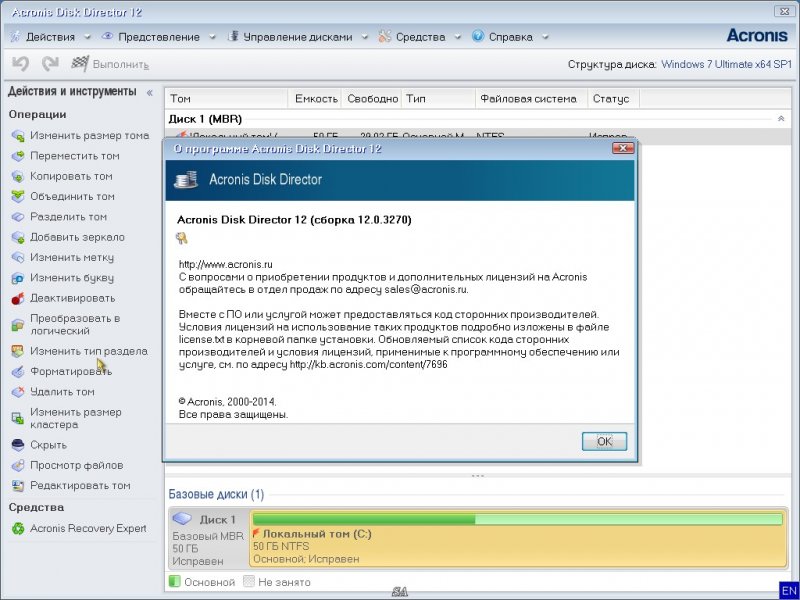Click the Convert to logical icon (Преобразовать в логический)

(x=18, y=324)
